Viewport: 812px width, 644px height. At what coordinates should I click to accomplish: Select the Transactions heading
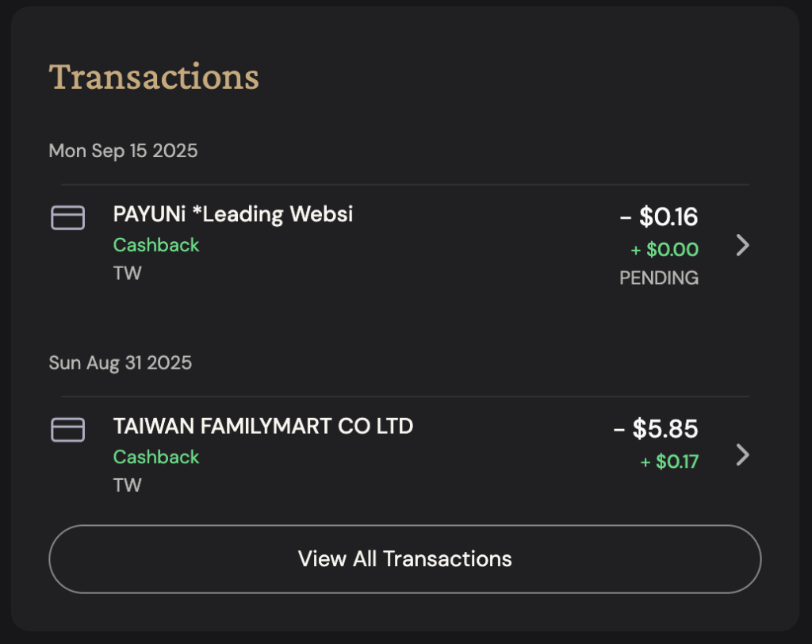[153, 76]
